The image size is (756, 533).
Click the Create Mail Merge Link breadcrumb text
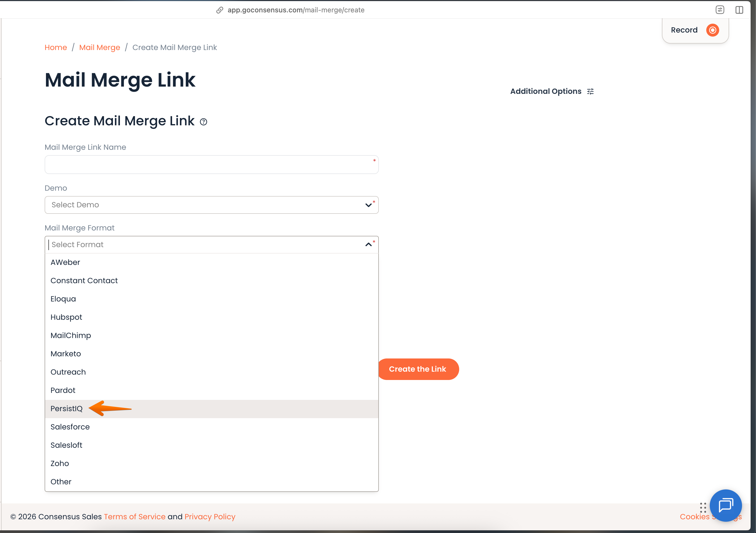[174, 47]
